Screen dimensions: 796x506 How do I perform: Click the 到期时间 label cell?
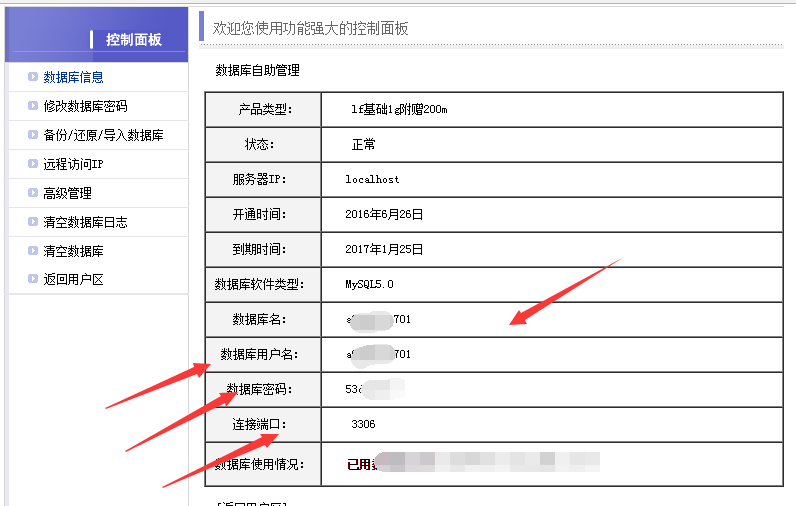pyautogui.click(x=263, y=250)
